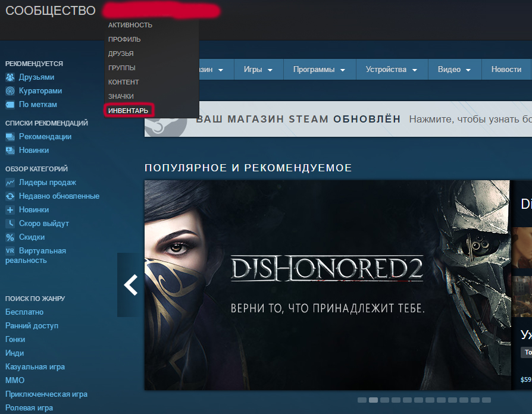Image resolution: width=532 pixels, height=414 pixels.
Task: Browse the Казуальная игра genre
Action: click(x=35, y=367)
